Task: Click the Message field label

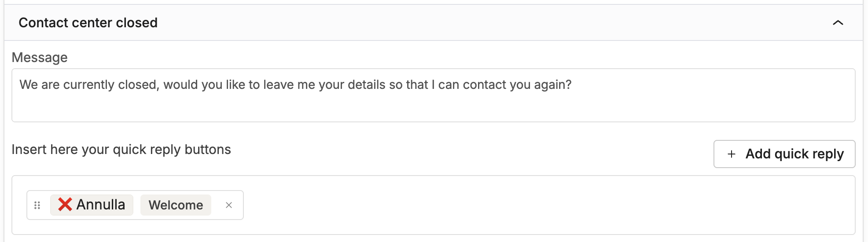Action: [40, 58]
